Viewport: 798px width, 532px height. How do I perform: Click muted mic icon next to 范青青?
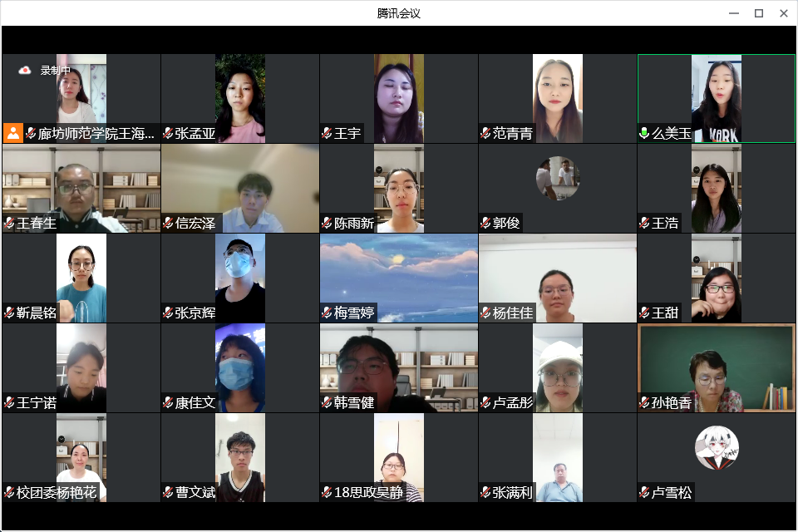(x=485, y=133)
